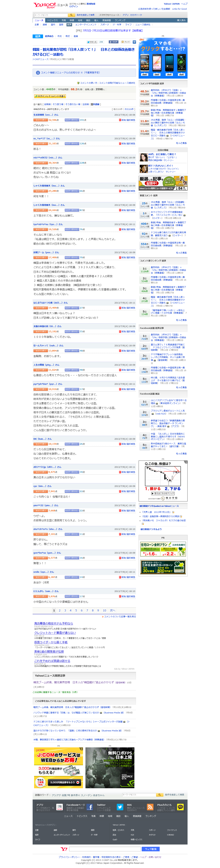The width and height of the screenshot is (220, 868).
Task: Click the 購入済み link in the navigation bar
Action: (181, 20)
